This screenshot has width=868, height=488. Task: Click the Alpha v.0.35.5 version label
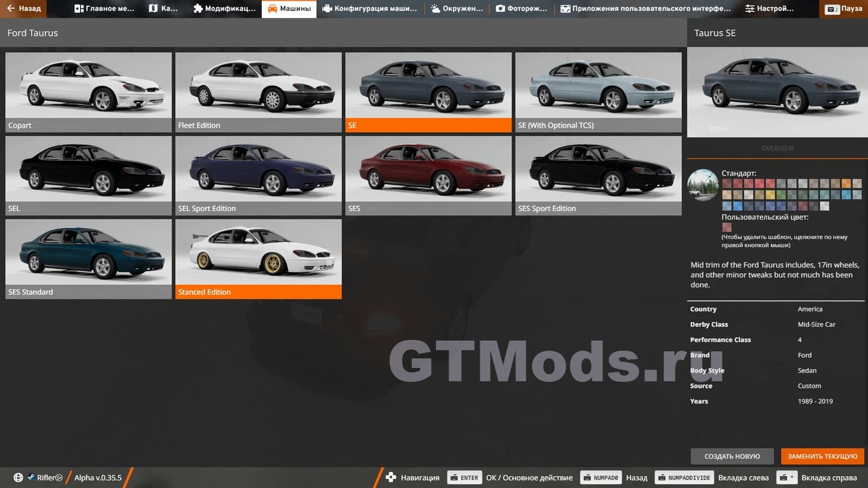pyautogui.click(x=98, y=478)
